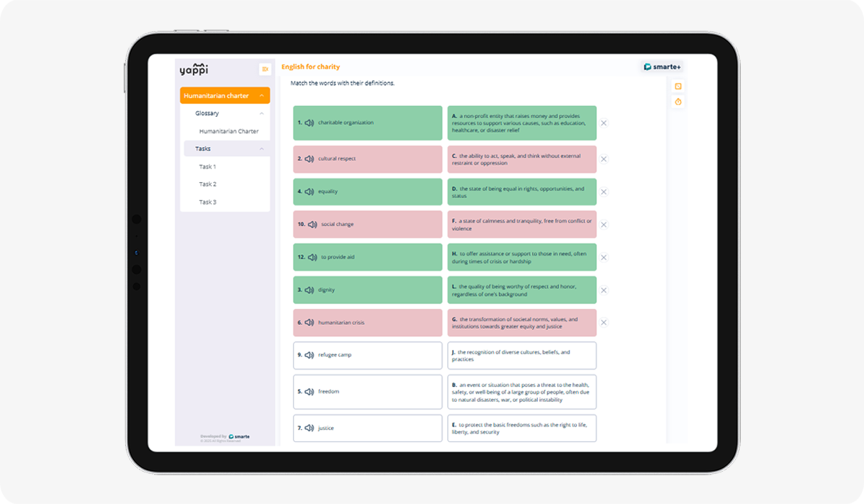Remove the match for 'charitable organization'
864x504 pixels.
click(603, 123)
